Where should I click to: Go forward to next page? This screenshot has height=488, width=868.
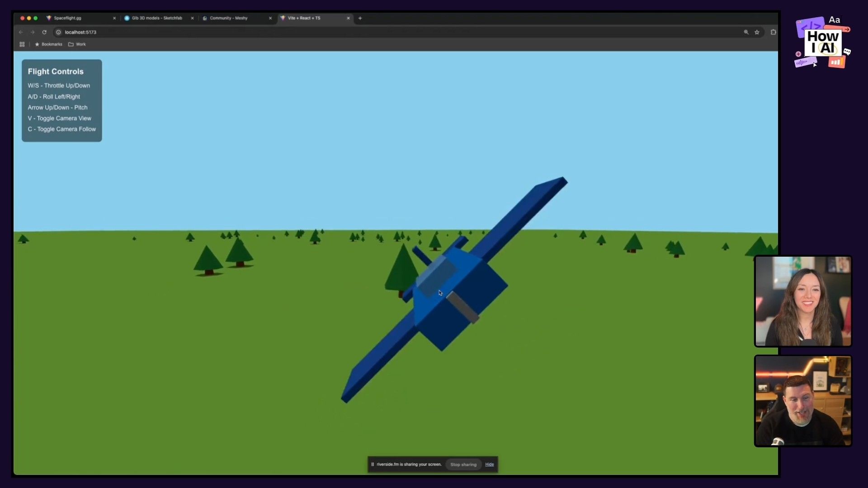33,32
